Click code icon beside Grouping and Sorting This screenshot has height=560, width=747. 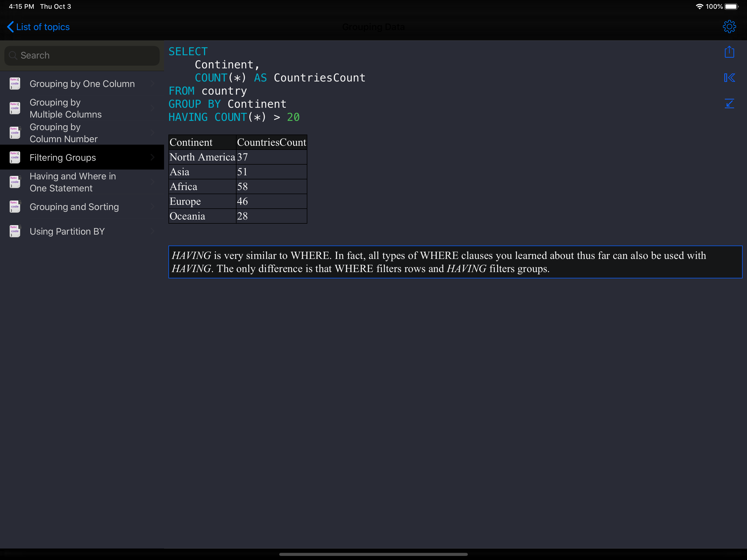(15, 207)
